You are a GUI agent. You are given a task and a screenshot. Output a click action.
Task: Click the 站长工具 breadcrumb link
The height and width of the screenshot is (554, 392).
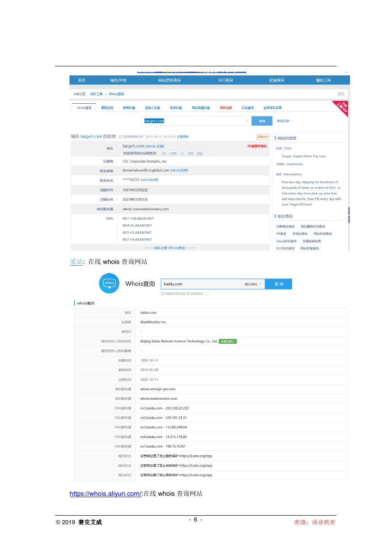click(96, 94)
